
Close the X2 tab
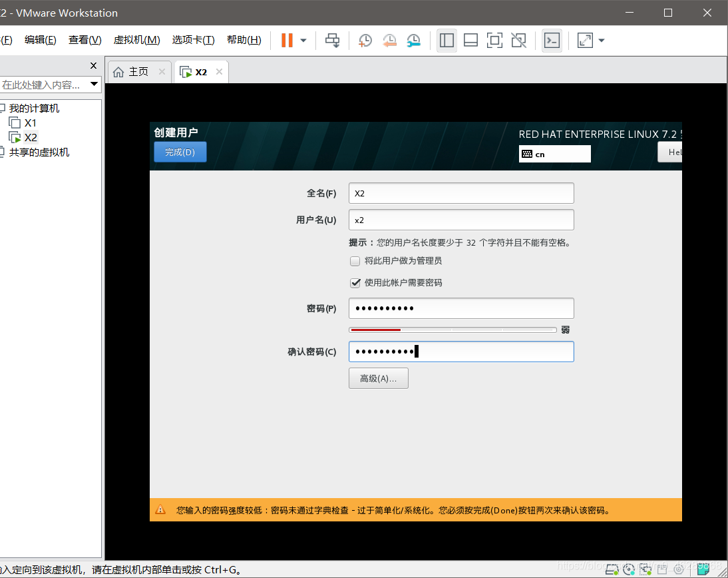219,71
